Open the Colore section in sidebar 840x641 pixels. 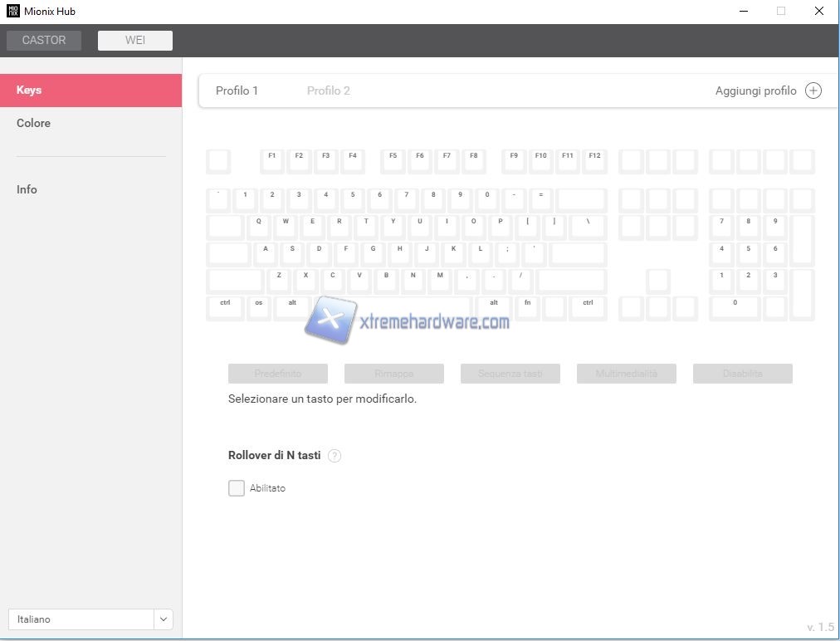click(34, 124)
